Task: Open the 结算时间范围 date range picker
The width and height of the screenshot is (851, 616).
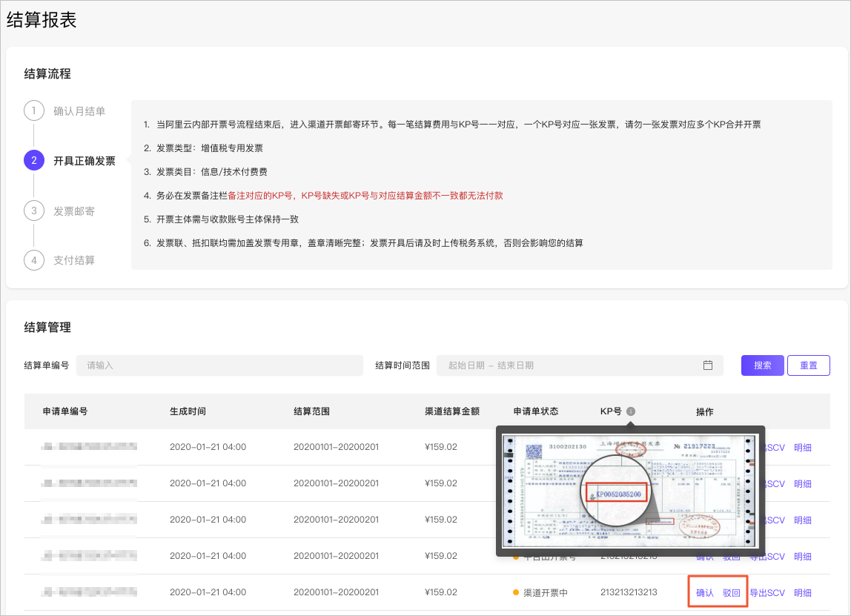Action: click(580, 365)
